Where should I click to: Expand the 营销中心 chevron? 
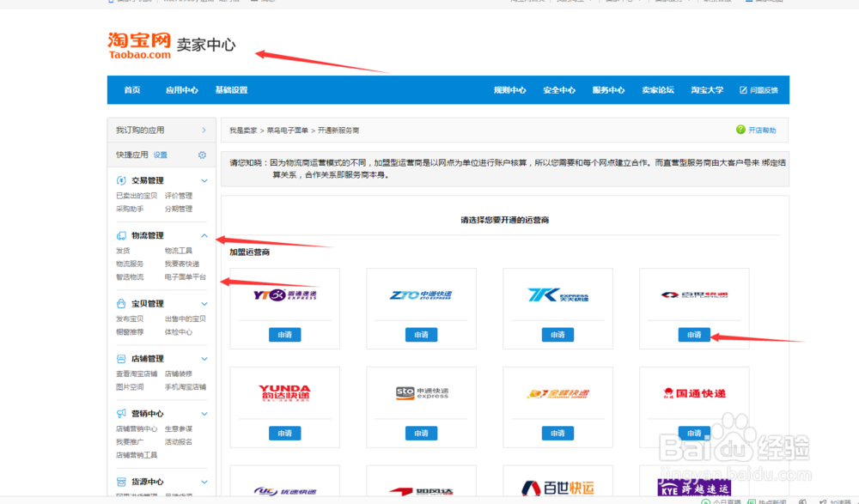tap(204, 414)
